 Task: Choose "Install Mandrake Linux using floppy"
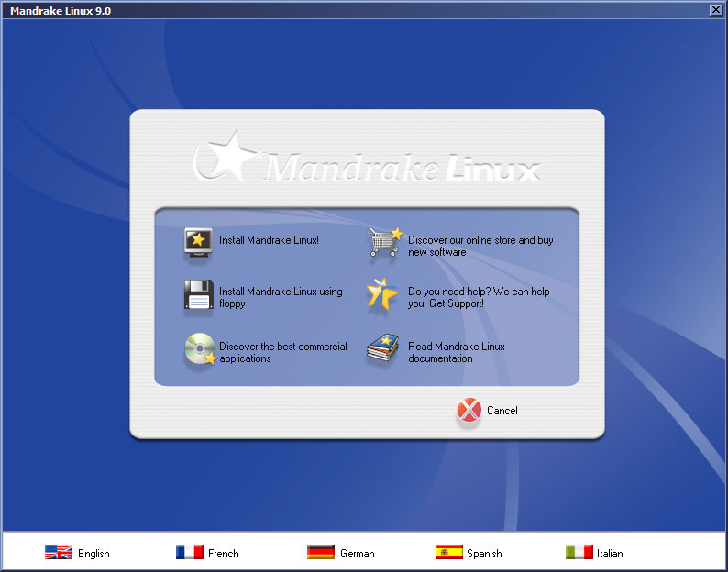(x=281, y=297)
